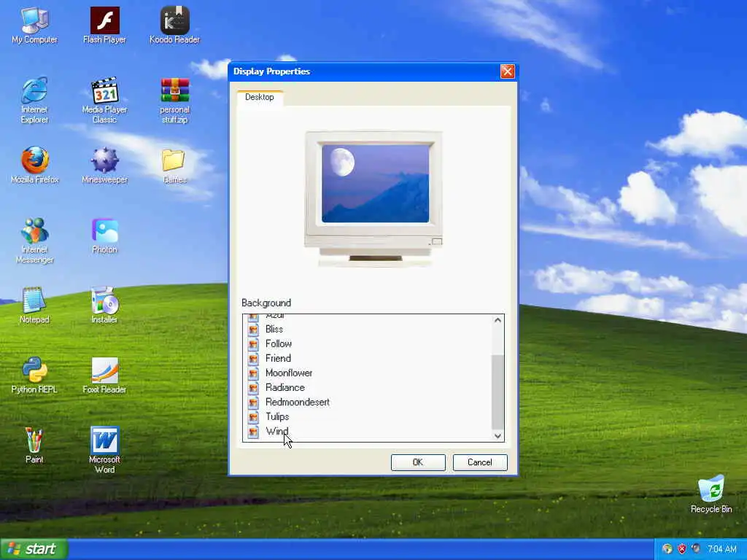Select the Games folder icon
Image resolution: width=747 pixels, height=560 pixels.
[174, 166]
